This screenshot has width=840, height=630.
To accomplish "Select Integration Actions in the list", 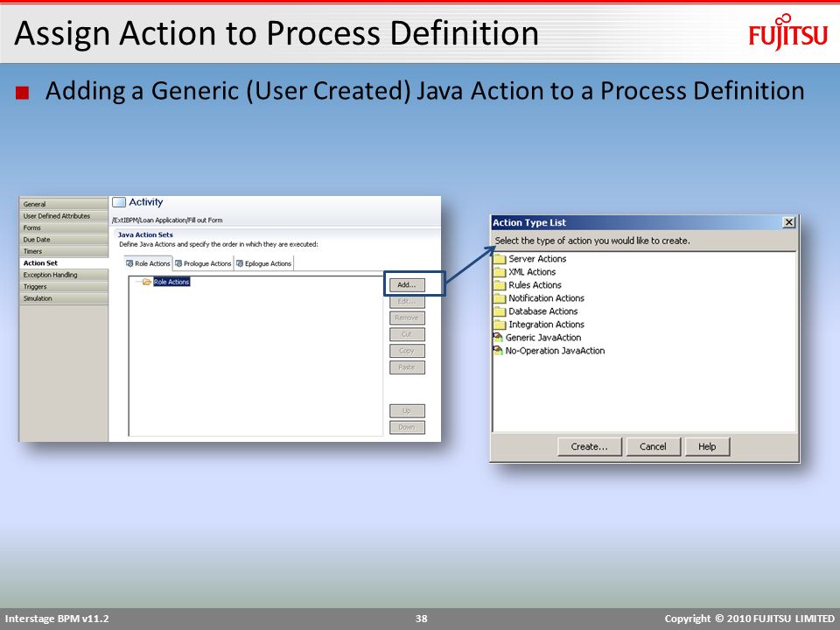I will [x=546, y=325].
